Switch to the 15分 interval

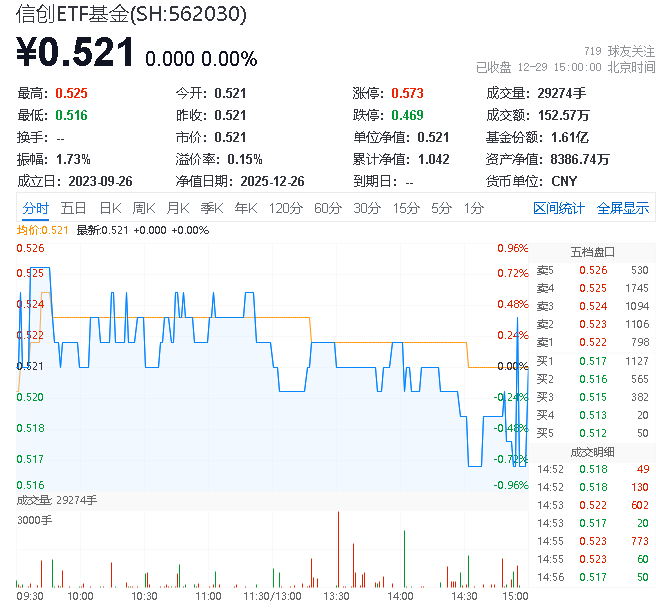405,208
